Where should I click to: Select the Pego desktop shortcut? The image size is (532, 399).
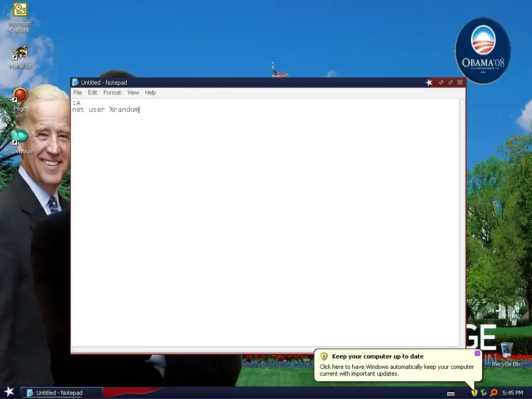20,99
